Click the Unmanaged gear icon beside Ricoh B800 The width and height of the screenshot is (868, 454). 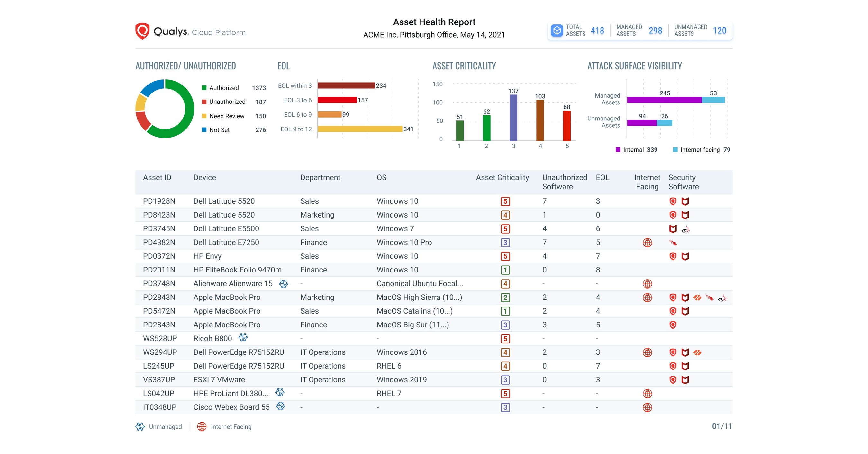pos(243,338)
